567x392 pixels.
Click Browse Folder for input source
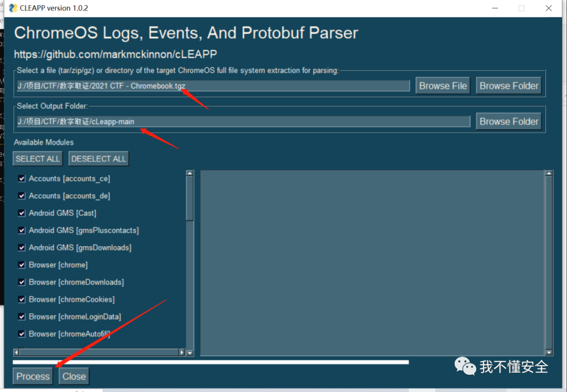tap(509, 86)
